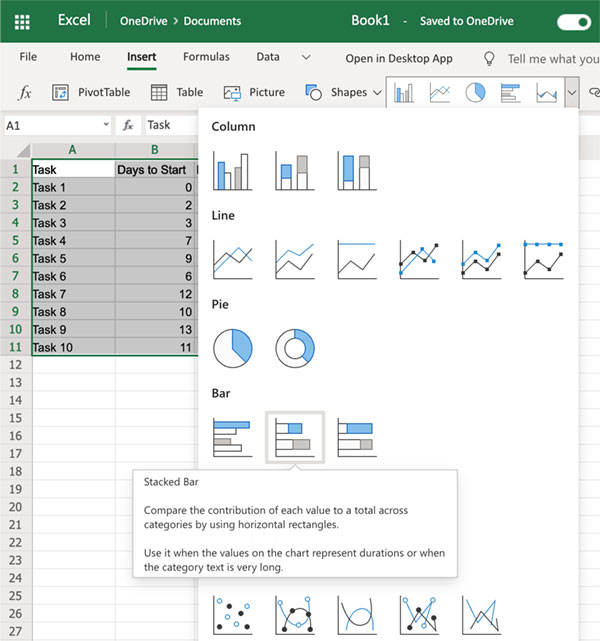The height and width of the screenshot is (641, 600).
Task: Select column B header
Action: pyautogui.click(x=155, y=150)
